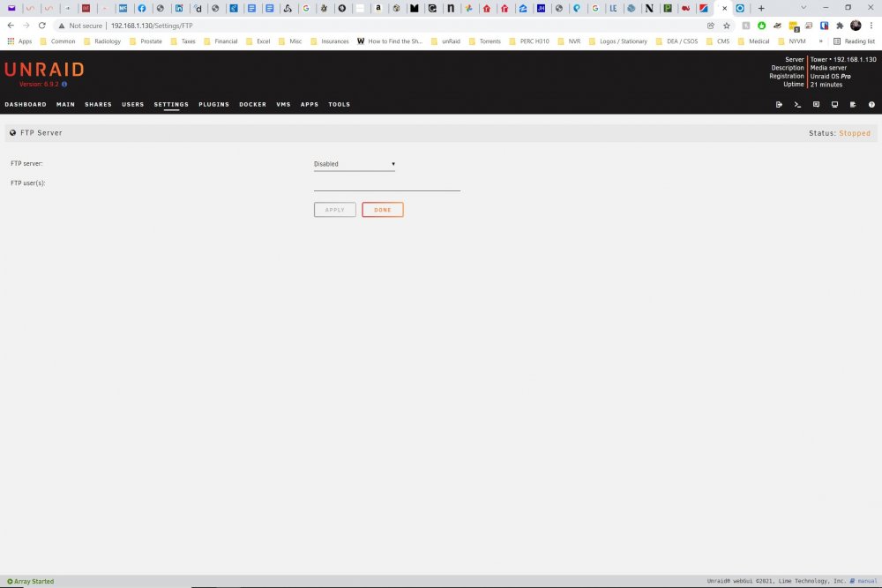Click the 'Tower • 192.168.1.130' server text
This screenshot has width=882, height=588.
(x=843, y=60)
